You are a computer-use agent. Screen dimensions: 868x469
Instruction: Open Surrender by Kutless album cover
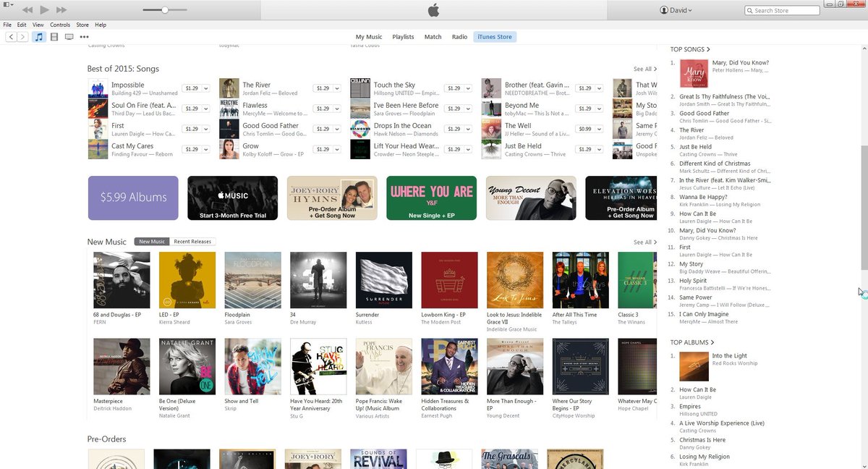[384, 280]
